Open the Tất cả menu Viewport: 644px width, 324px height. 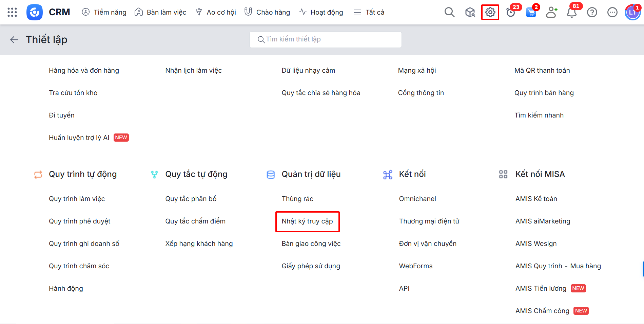coord(369,12)
